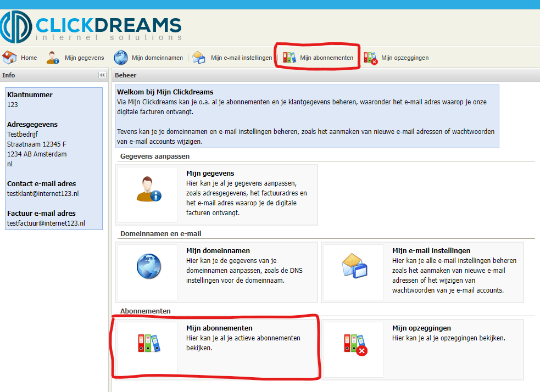Open Home from the toolbar menu

point(29,58)
